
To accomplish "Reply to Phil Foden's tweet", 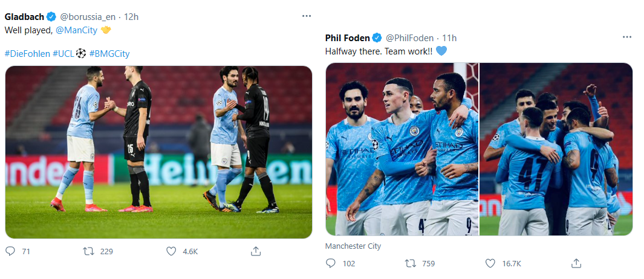I will 331,263.
